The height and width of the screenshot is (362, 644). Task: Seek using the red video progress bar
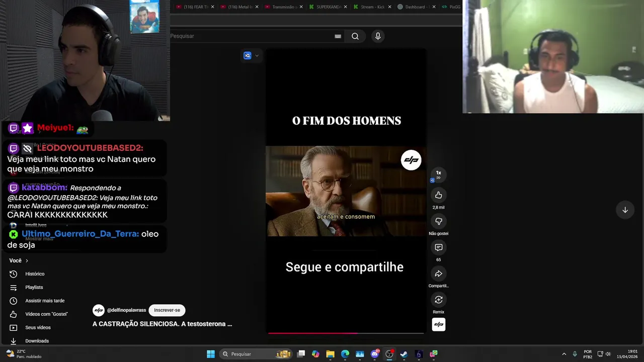pos(346,333)
